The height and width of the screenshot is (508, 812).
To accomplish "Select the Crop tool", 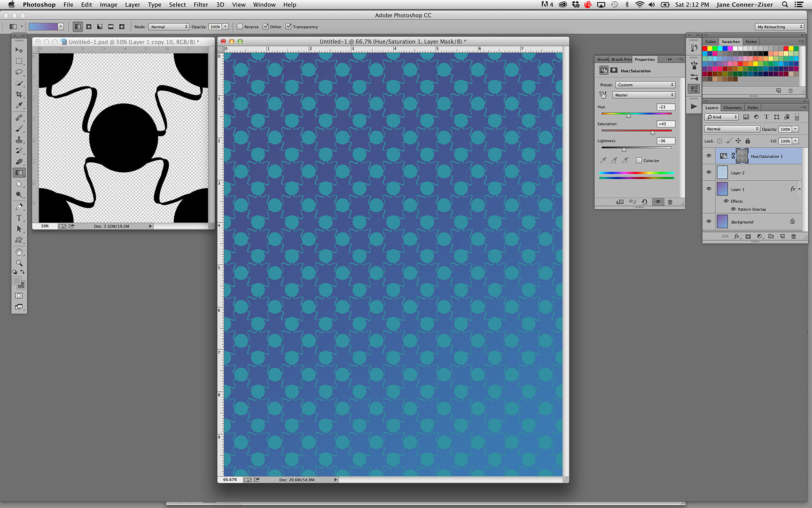I will [x=19, y=95].
